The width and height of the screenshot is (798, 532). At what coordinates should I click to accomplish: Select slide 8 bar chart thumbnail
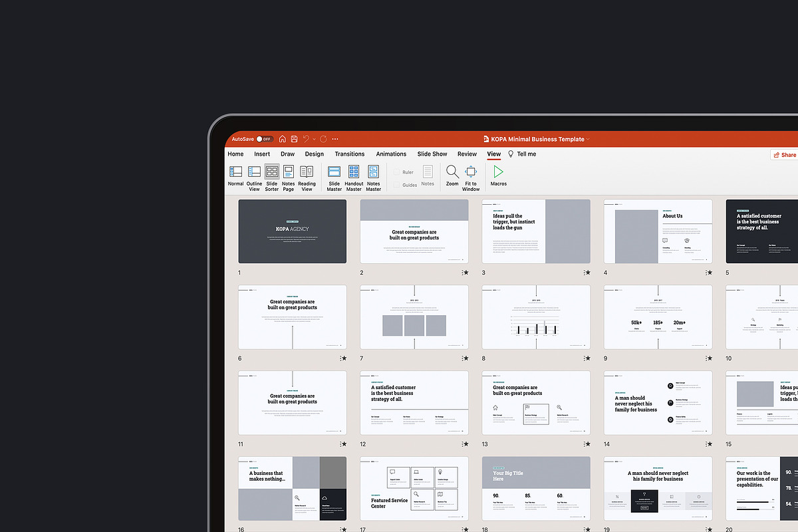pyautogui.click(x=536, y=317)
